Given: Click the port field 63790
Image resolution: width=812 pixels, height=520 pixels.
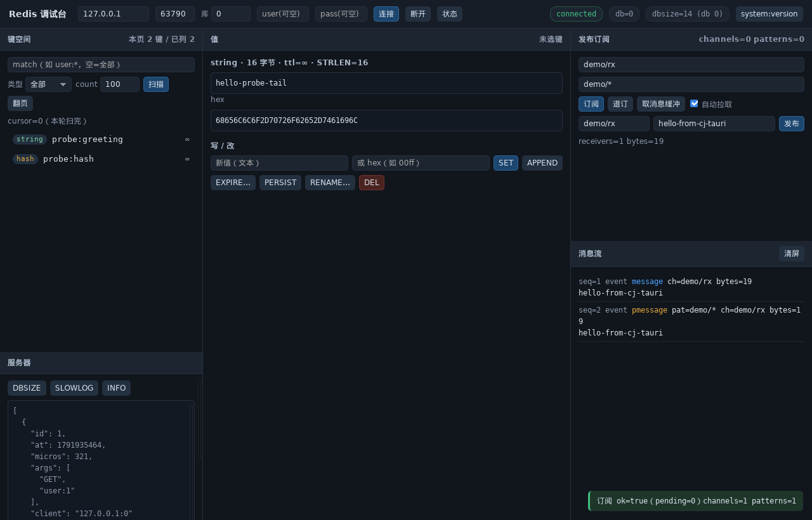Looking at the screenshot, I should 175,14.
